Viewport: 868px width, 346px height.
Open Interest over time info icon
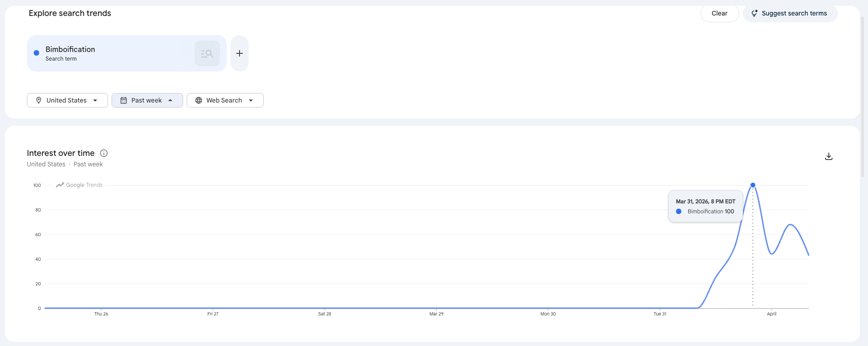[104, 153]
